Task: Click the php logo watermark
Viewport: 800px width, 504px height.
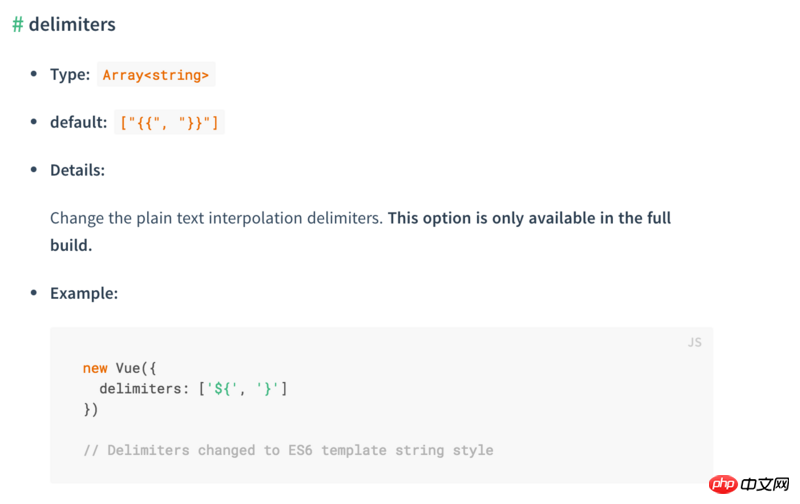Action: [x=723, y=484]
